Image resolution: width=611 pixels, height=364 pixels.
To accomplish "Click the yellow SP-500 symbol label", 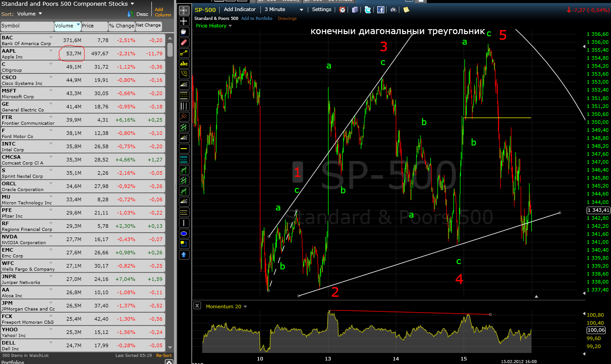I will coord(205,9).
